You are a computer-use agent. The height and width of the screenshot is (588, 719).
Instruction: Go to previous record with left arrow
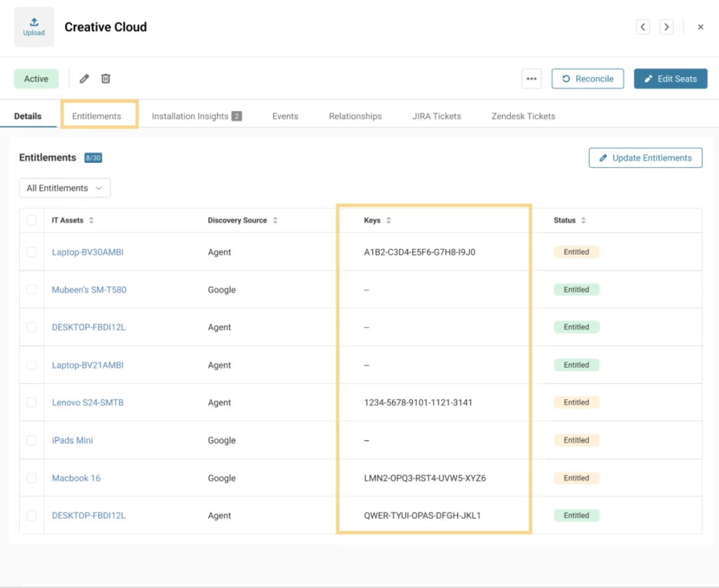tap(642, 27)
